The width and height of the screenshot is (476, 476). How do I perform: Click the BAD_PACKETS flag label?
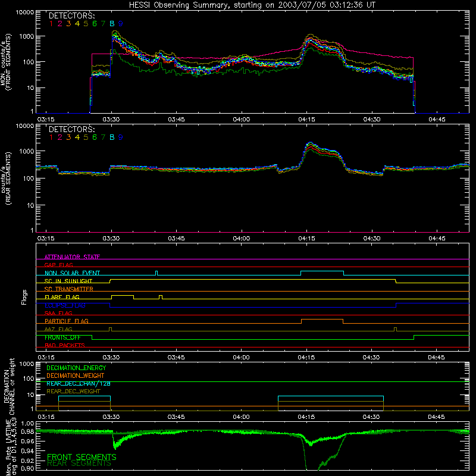click(x=65, y=345)
